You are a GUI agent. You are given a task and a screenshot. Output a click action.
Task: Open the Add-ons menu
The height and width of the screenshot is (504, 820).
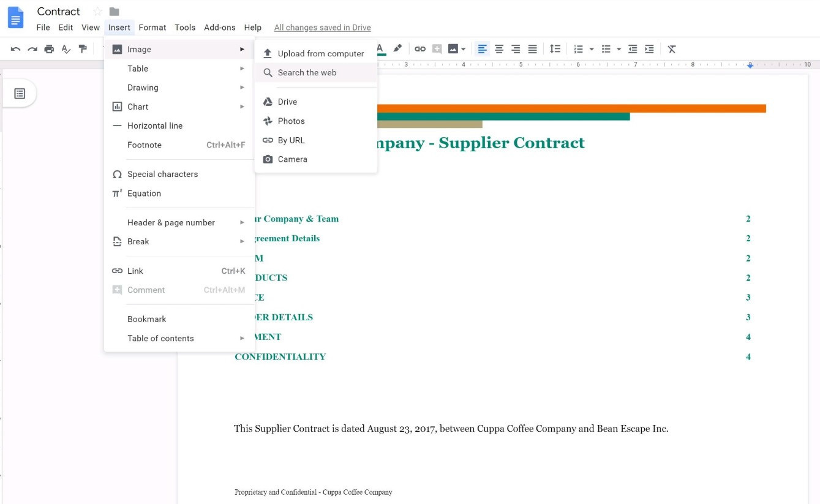220,28
